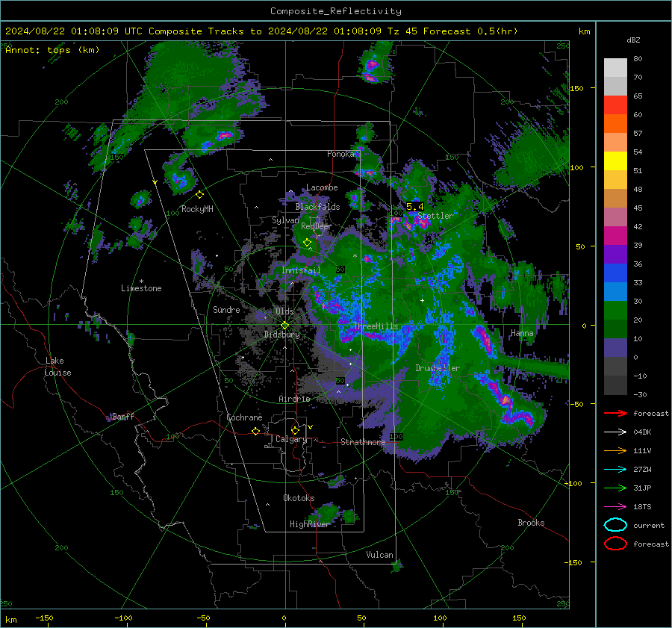Select the Vulcan label
This screenshot has width=672, height=628.
tap(380, 555)
